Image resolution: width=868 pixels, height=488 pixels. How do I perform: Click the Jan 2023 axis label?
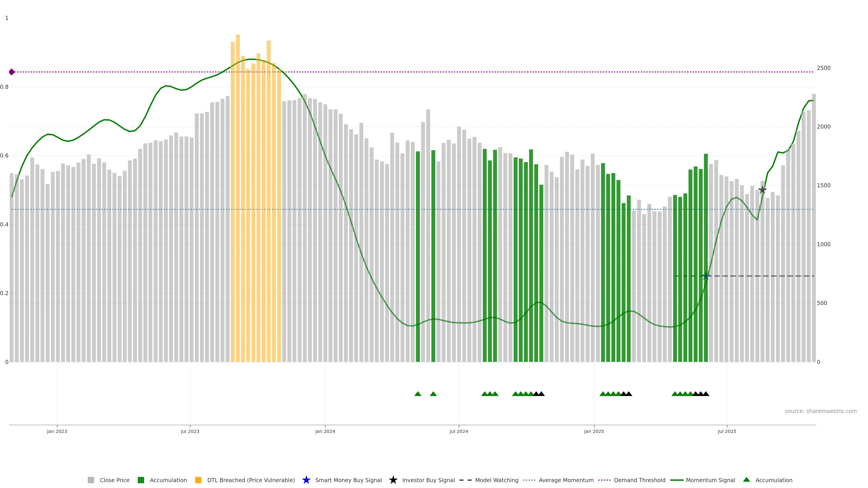[57, 432]
